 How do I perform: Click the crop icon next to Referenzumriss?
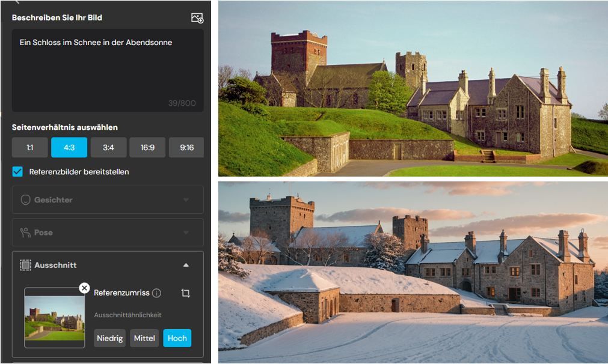[186, 293]
